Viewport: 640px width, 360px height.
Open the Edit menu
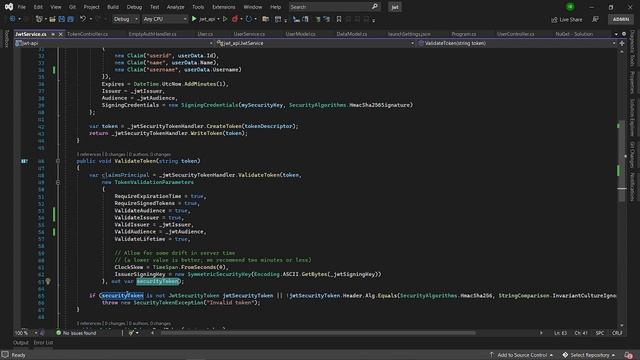tap(38, 7)
